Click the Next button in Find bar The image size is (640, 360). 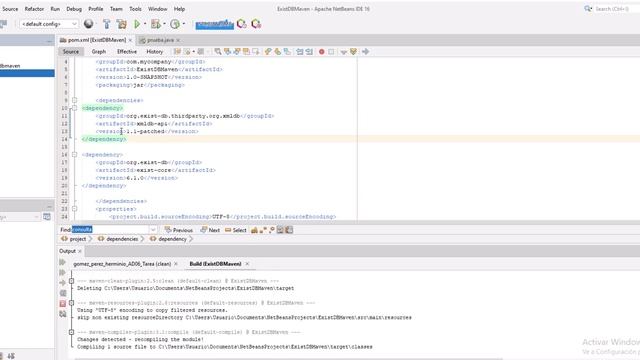pos(210,230)
